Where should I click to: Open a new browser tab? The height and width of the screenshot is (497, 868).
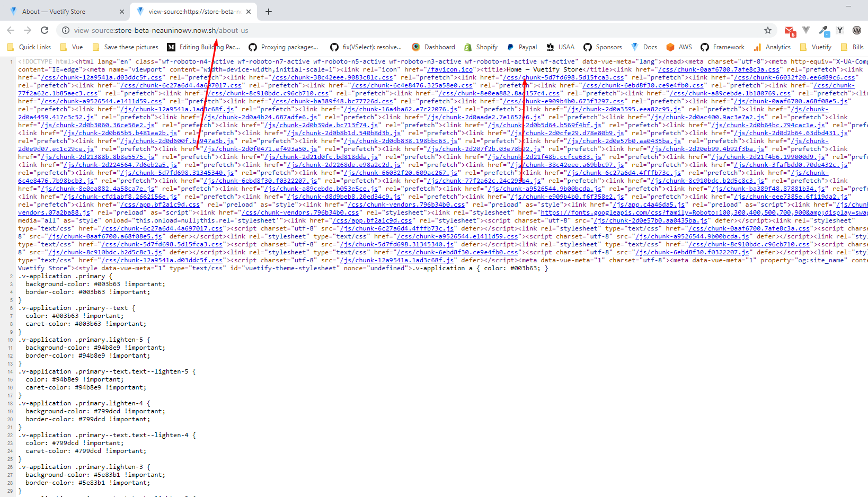[269, 11]
